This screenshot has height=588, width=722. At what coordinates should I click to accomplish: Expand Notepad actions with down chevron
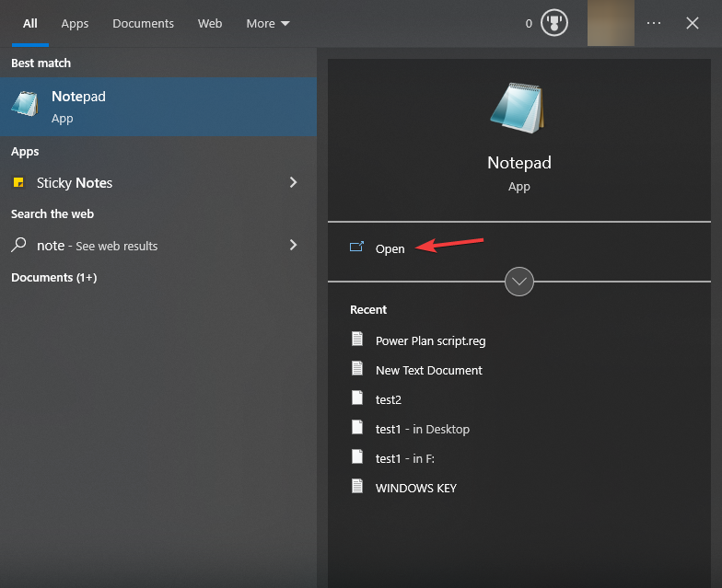pyautogui.click(x=519, y=282)
